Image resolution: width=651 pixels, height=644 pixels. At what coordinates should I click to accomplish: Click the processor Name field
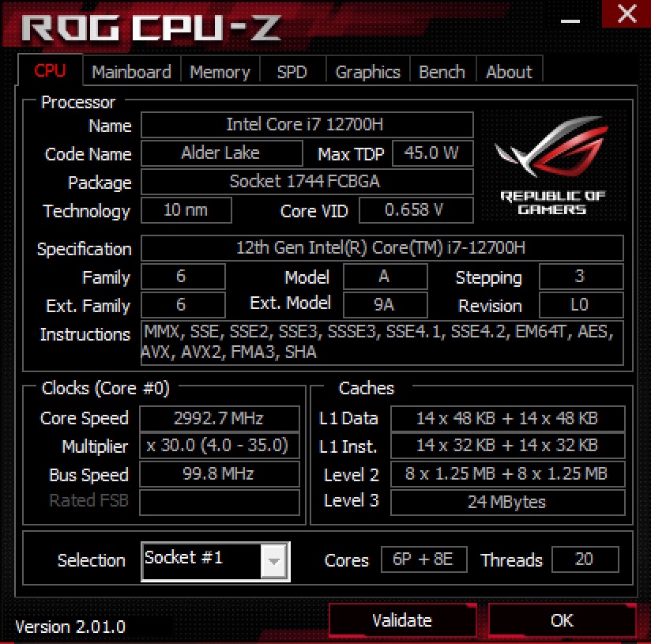pyautogui.click(x=307, y=125)
